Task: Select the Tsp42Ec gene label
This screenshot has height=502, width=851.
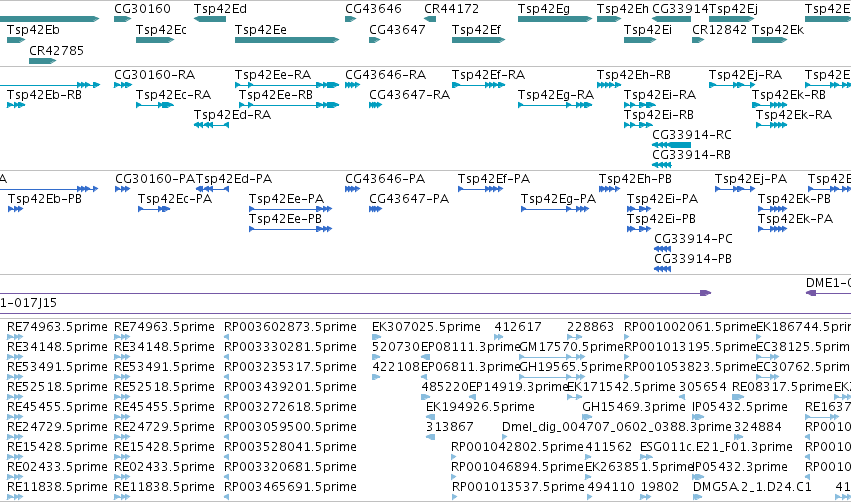Action: click(x=161, y=30)
